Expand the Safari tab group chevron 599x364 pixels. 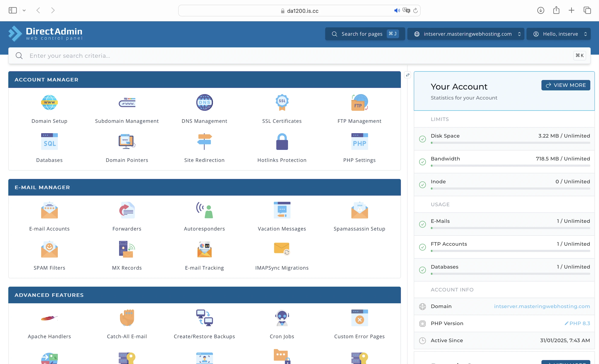[24, 10]
